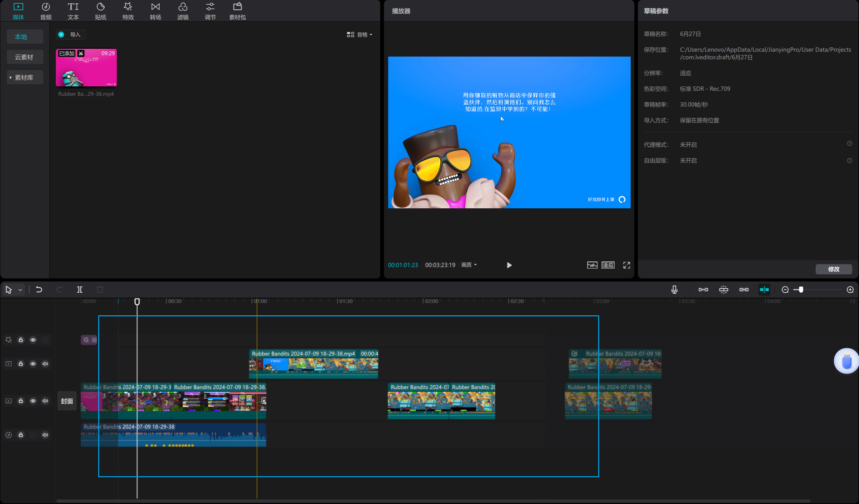Switch to the 特效 effects tab
Viewport: 859px width, 504px height.
pyautogui.click(x=128, y=11)
